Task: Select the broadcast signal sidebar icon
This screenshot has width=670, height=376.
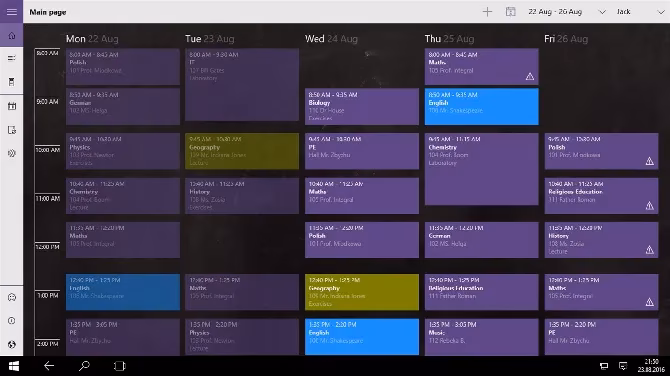Action: coord(12,153)
